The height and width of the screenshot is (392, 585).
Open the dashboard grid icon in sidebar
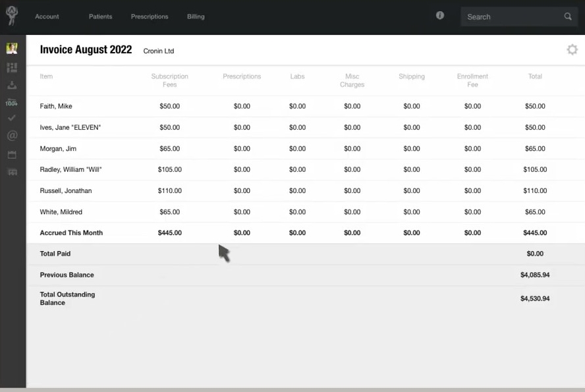coord(11,67)
